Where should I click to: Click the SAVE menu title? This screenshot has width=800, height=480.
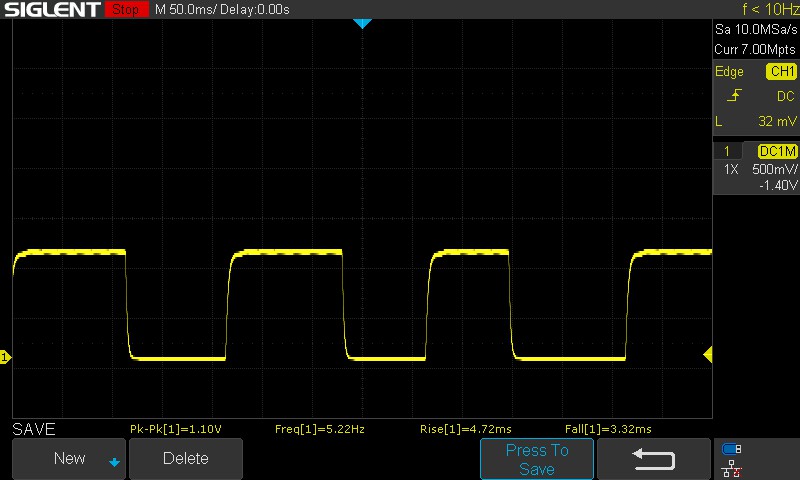click(34, 429)
